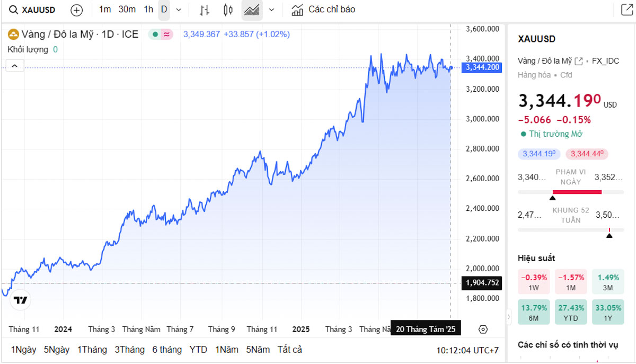
Task: Toggle the 1m timeframe
Action: click(105, 10)
